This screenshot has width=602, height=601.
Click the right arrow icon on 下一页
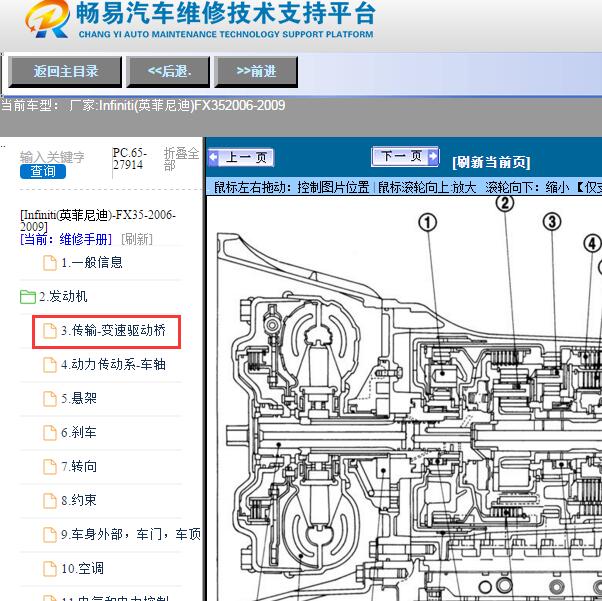point(433,156)
